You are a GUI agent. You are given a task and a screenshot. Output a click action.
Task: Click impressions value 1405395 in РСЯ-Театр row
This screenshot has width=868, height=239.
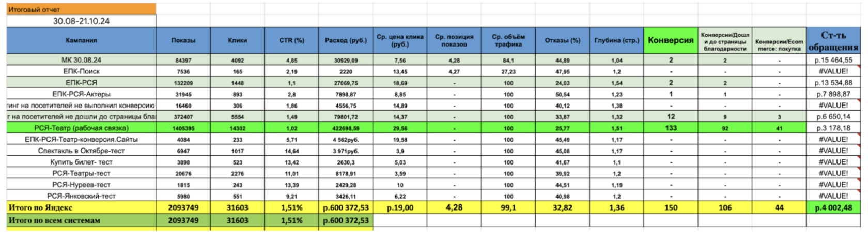[x=183, y=129]
